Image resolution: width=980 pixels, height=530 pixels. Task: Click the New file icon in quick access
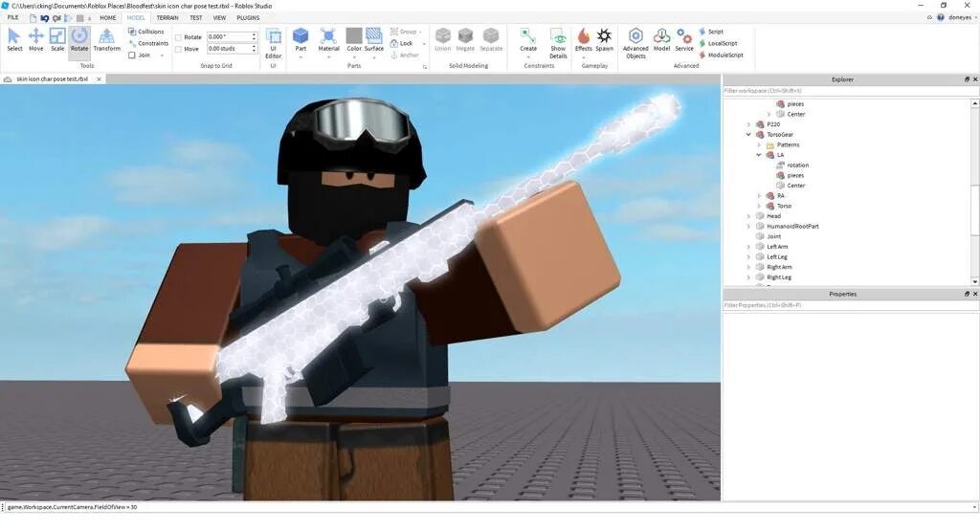(33, 18)
